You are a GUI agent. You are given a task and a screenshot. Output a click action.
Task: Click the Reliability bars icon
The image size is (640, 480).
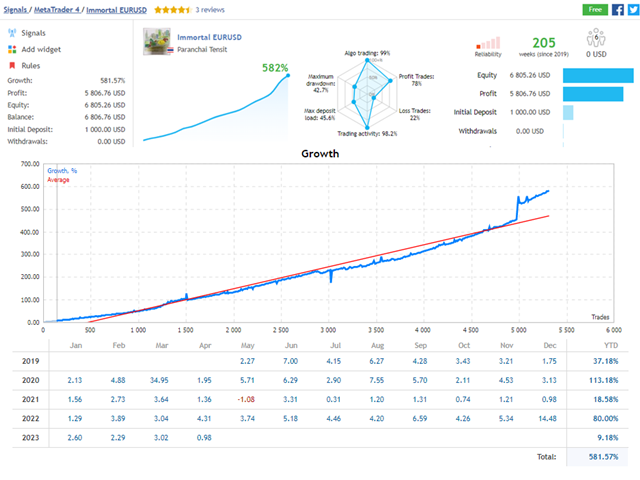pos(488,43)
